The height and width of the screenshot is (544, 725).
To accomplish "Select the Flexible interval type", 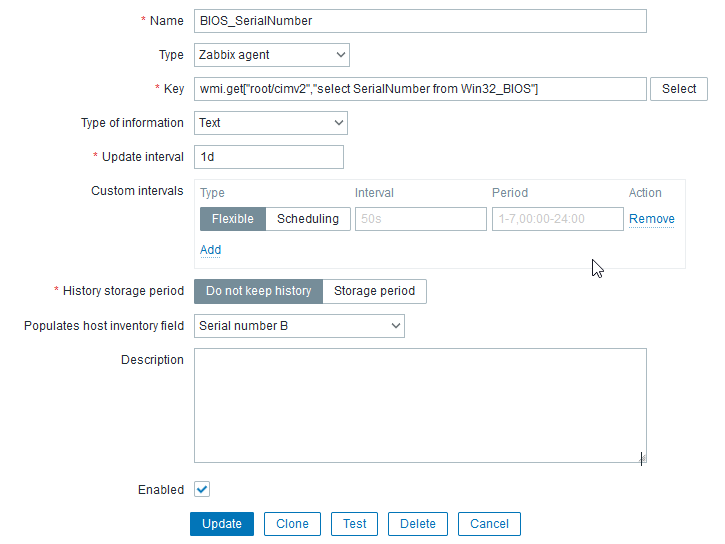I will [x=232, y=219].
